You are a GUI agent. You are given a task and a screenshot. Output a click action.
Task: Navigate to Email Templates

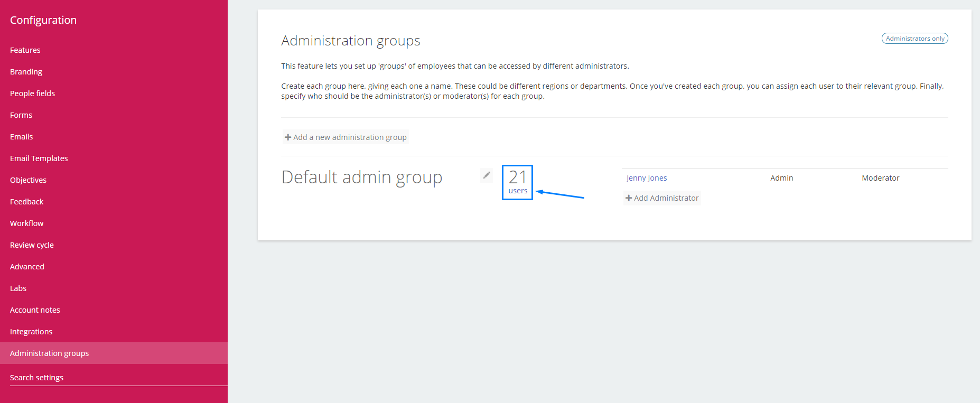point(39,158)
